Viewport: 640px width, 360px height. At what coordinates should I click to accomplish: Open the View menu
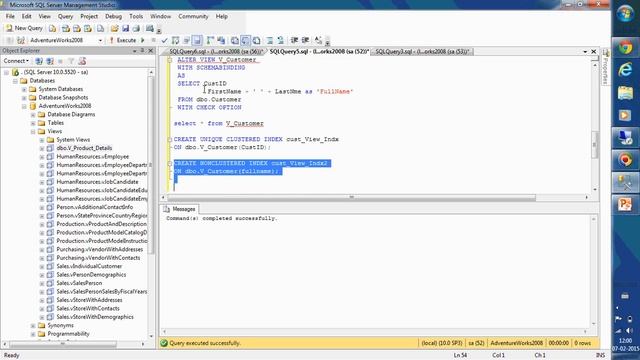click(44, 16)
